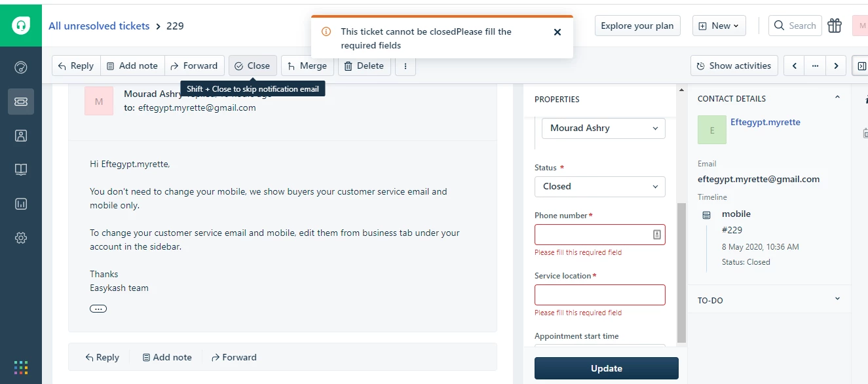Open more actions kebab menu in toolbar

(x=406, y=66)
